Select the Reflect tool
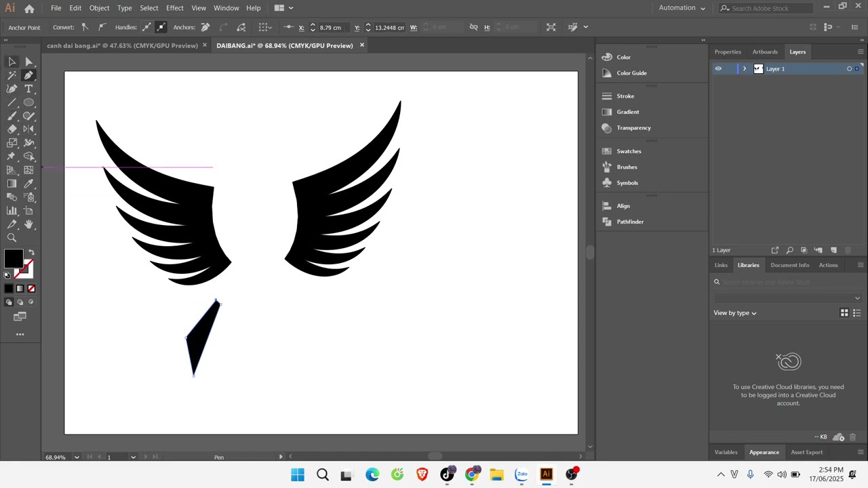Viewport: 868px width, 488px height. tap(28, 129)
